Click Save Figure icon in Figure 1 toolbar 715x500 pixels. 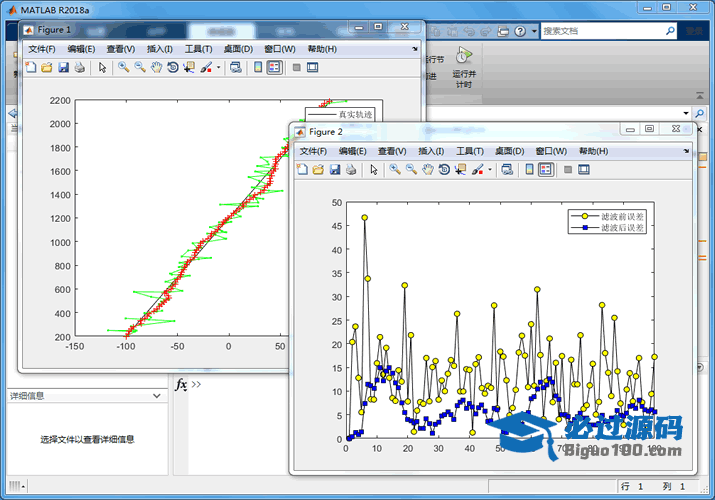(x=63, y=68)
